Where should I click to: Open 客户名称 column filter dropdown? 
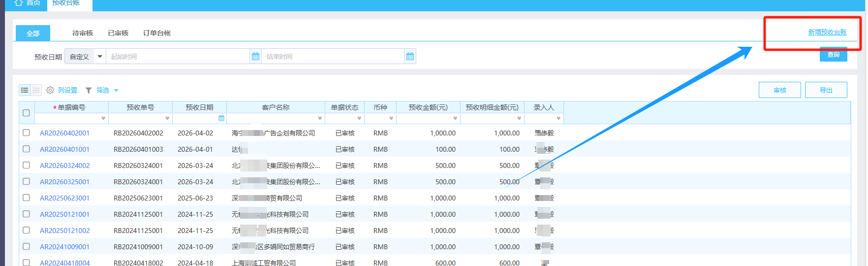point(320,118)
